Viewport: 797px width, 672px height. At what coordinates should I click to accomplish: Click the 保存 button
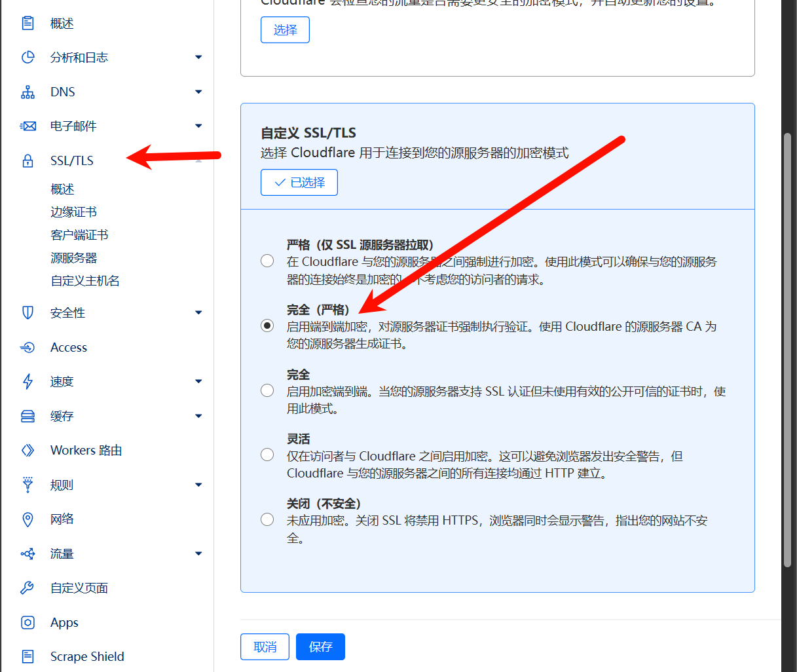(x=320, y=647)
